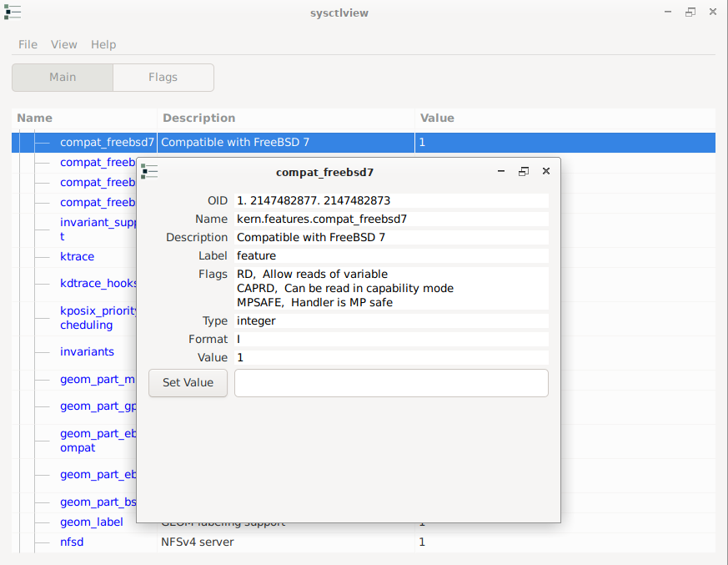Select the geom_label tree entry
This screenshot has height=565, width=728.
point(91,522)
